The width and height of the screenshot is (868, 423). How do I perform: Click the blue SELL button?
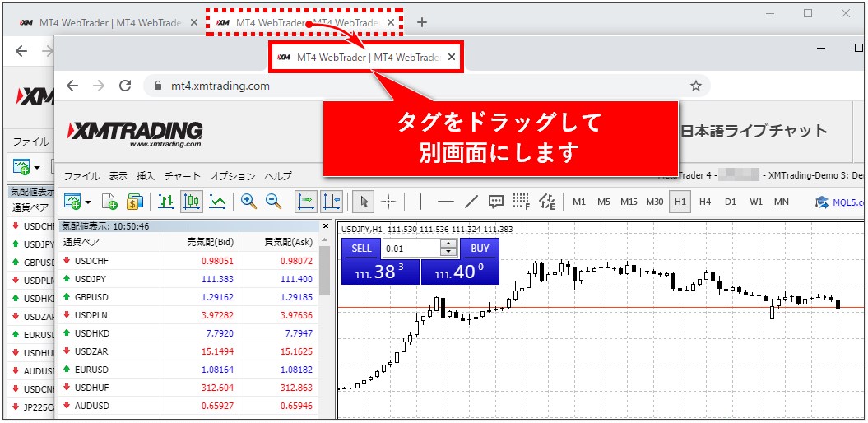[362, 249]
